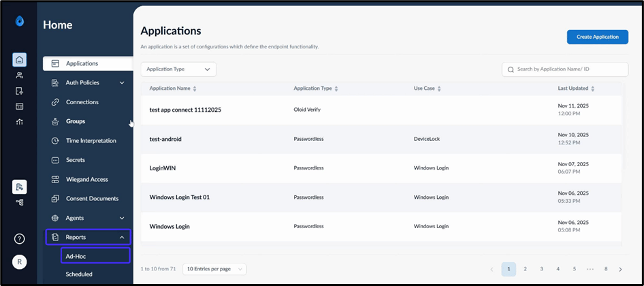Click the Oloid logo icon
The width and height of the screenshot is (644, 286).
point(19,21)
